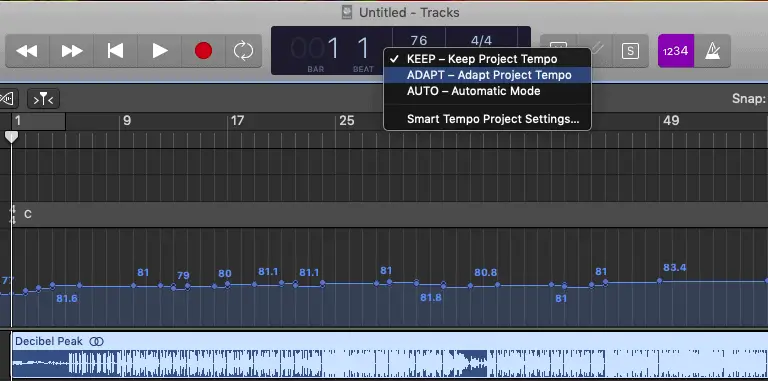This screenshot has height=381, width=768.
Task: Click the BEAT position value in the LCD
Action: pos(363,49)
